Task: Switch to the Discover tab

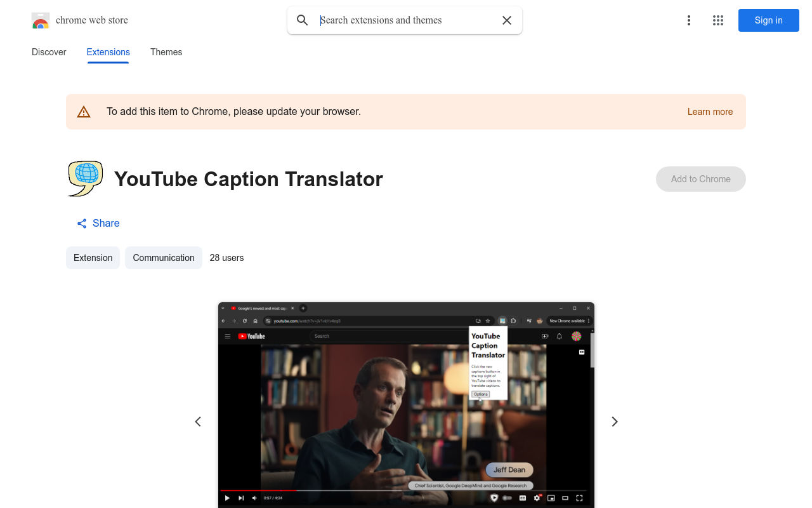Action: coord(49,52)
